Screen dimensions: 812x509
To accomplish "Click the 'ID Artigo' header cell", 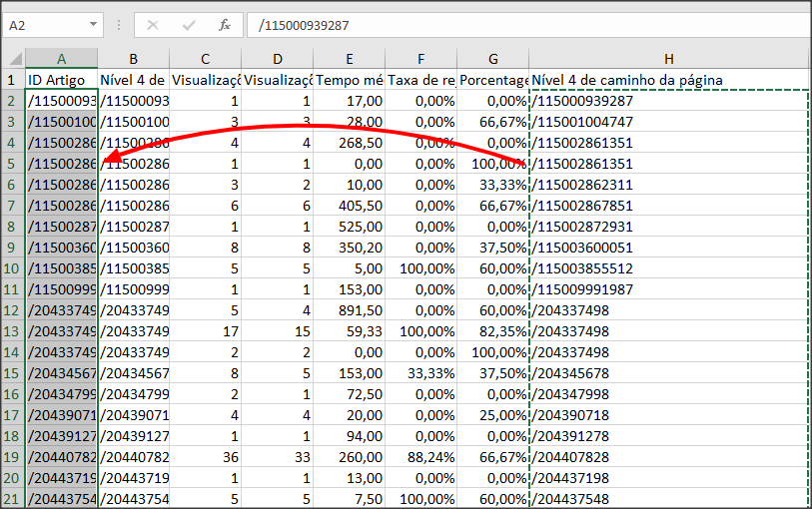I will click(61, 80).
